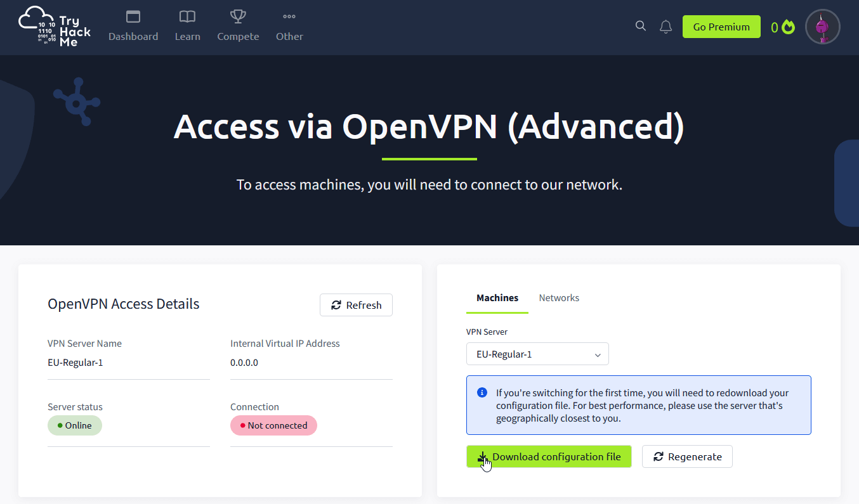Click Download configuration file button
The height and width of the screenshot is (504, 859).
tap(549, 456)
